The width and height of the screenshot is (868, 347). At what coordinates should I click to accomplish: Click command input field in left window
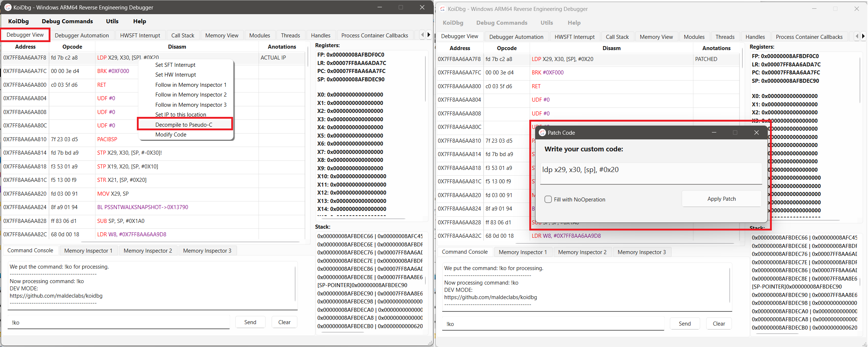point(119,322)
